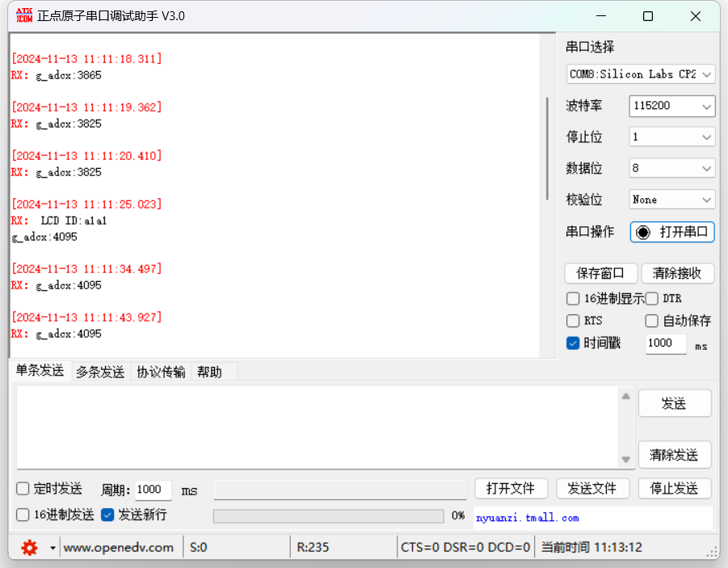Image resolution: width=728 pixels, height=568 pixels.
Task: Click the timestamp 1000 ms input field
Action: pos(666,343)
